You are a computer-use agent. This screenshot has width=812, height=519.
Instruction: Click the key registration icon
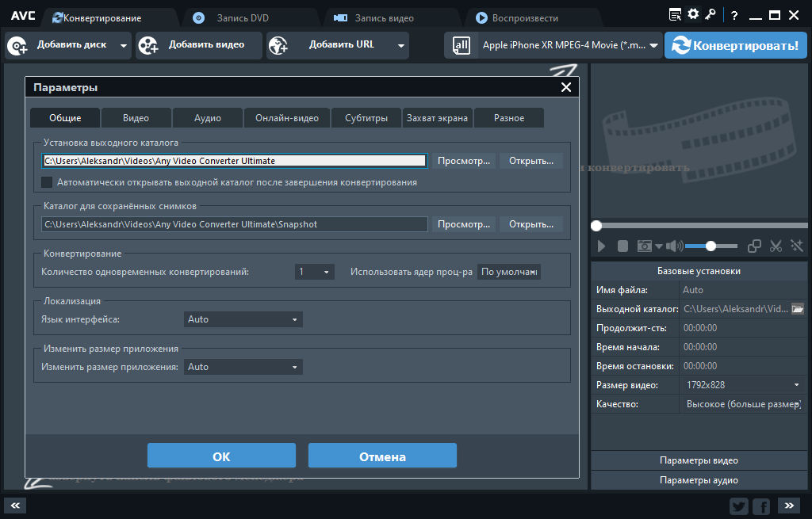point(710,14)
